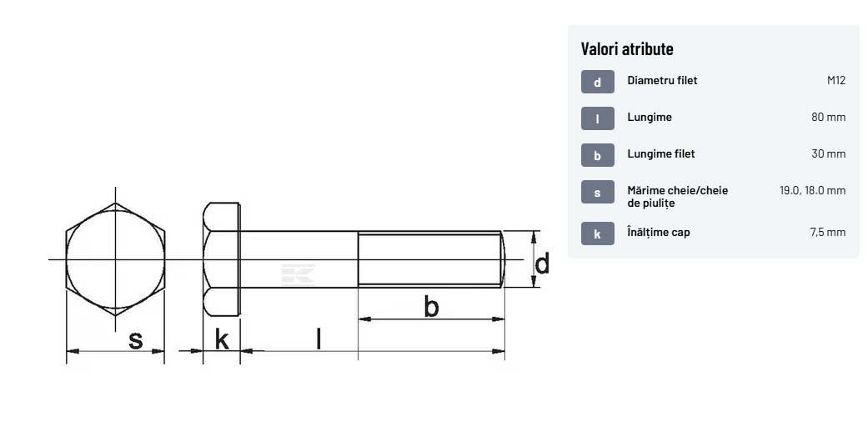The image size is (868, 437).
Task: Click the watermark logo on the bolt shank
Action: [298, 274]
